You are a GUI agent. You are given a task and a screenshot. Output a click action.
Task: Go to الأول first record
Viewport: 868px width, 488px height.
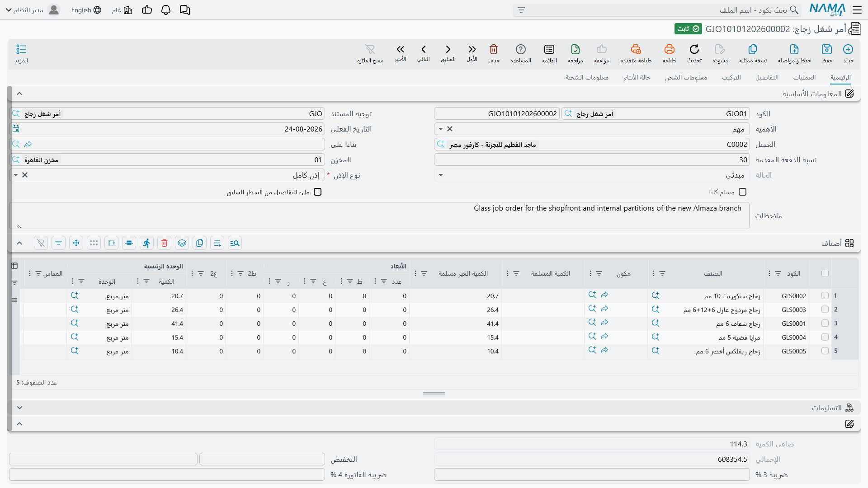pos(472,49)
